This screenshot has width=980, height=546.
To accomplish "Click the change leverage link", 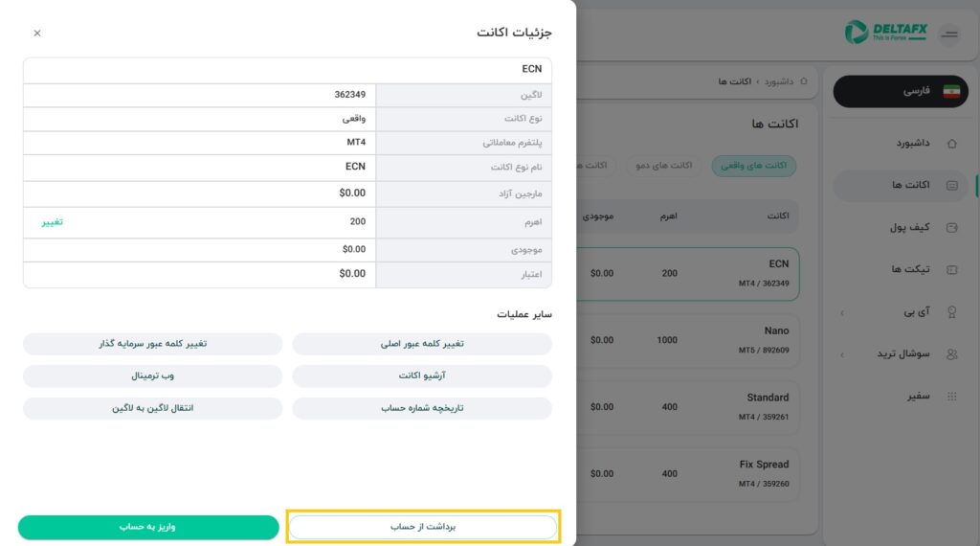I will coord(52,222).
